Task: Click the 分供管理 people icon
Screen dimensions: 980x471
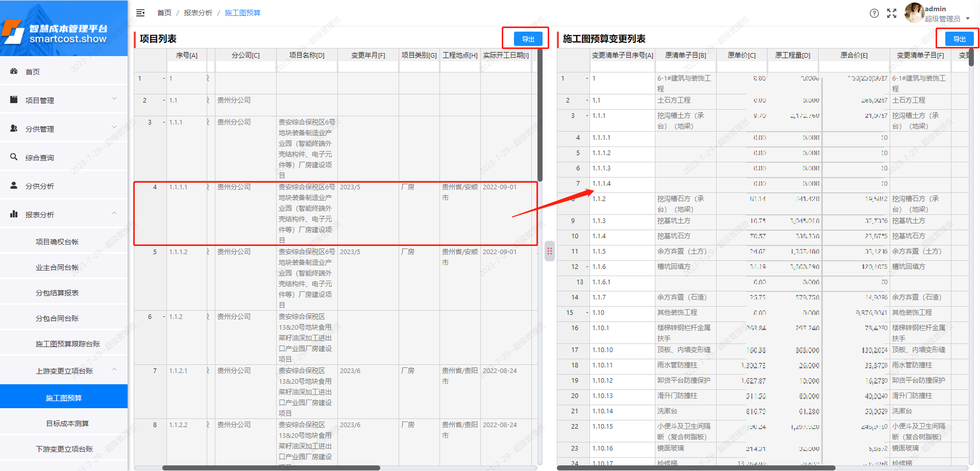Action: pos(14,129)
